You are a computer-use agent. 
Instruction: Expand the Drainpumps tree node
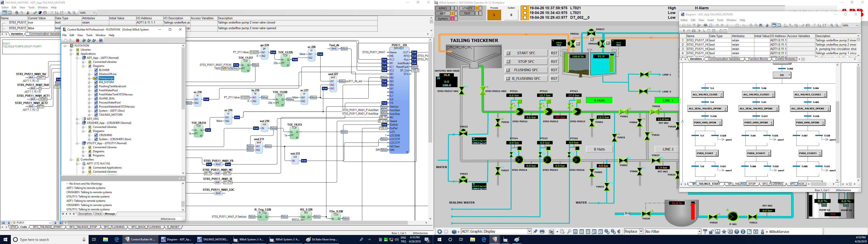click(x=89, y=78)
